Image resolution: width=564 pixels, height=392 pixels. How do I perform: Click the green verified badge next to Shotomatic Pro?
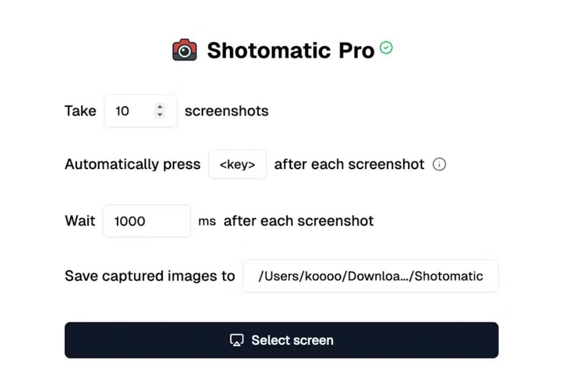[x=386, y=47]
